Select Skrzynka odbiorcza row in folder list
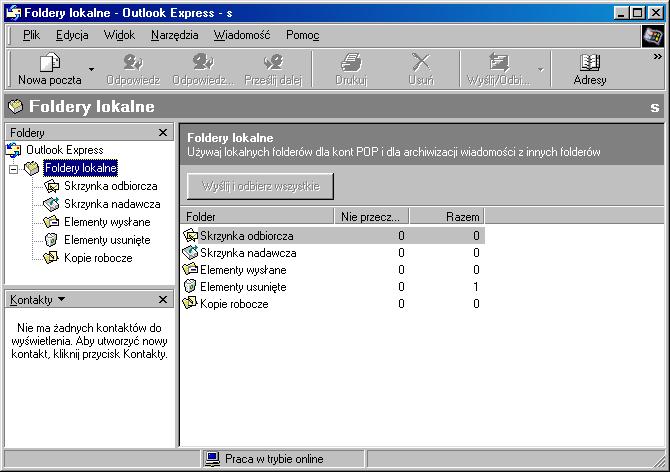This screenshot has height=472, width=670. coord(333,236)
